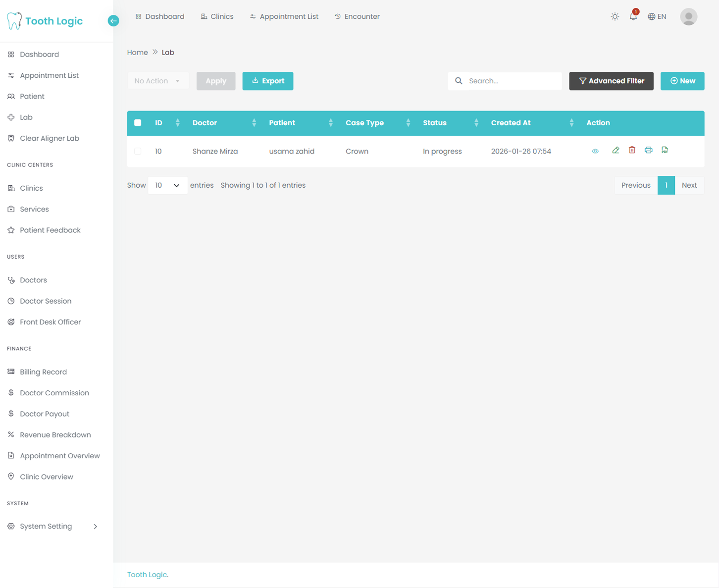Sort table by Status column
The image size is (719, 588).
tap(476, 123)
